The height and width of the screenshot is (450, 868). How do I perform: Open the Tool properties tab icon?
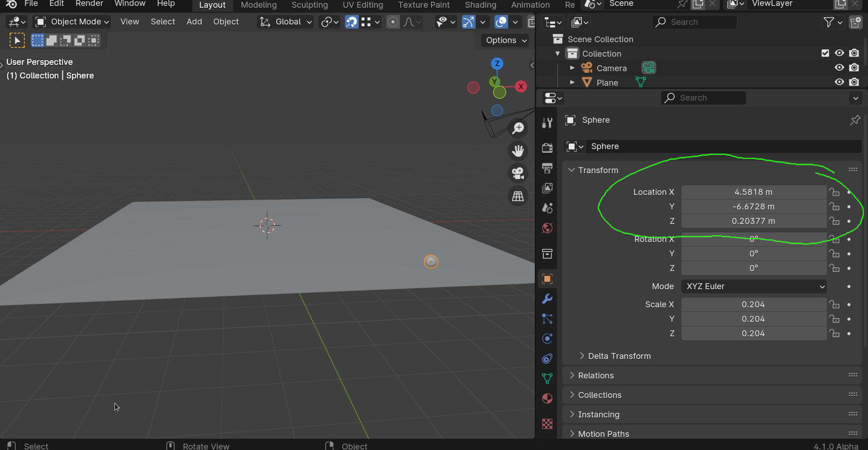coord(547,123)
